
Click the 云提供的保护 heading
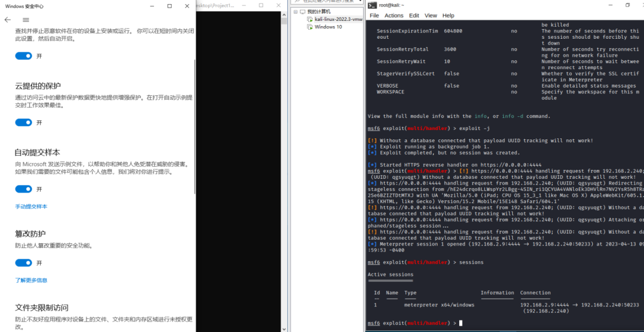pyautogui.click(x=38, y=86)
